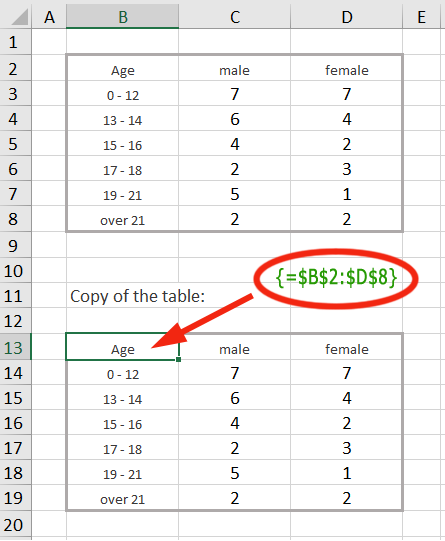Select row 2 header
This screenshot has height=541, width=445.
[x=16, y=68]
